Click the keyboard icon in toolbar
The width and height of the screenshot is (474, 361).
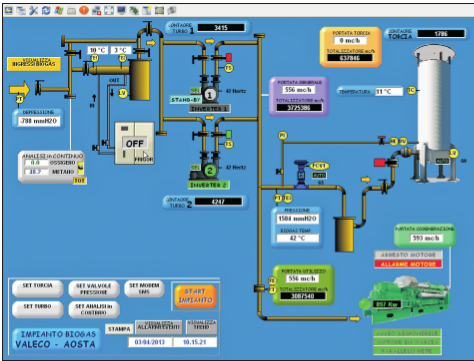tap(71, 11)
